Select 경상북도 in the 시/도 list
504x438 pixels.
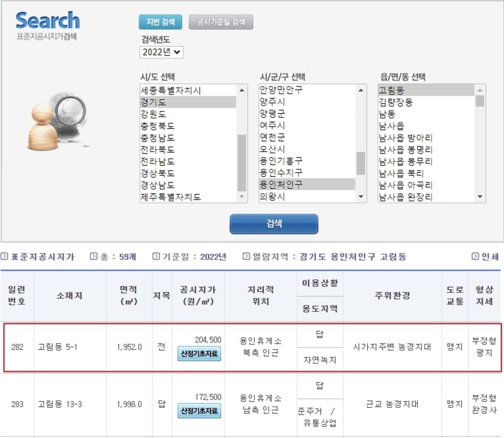click(188, 173)
